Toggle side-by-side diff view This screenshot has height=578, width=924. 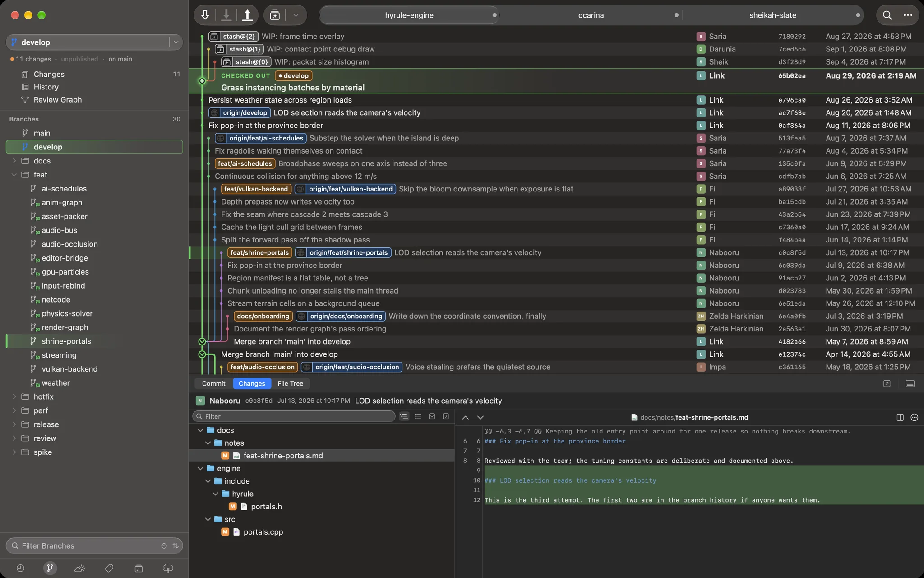(x=900, y=417)
